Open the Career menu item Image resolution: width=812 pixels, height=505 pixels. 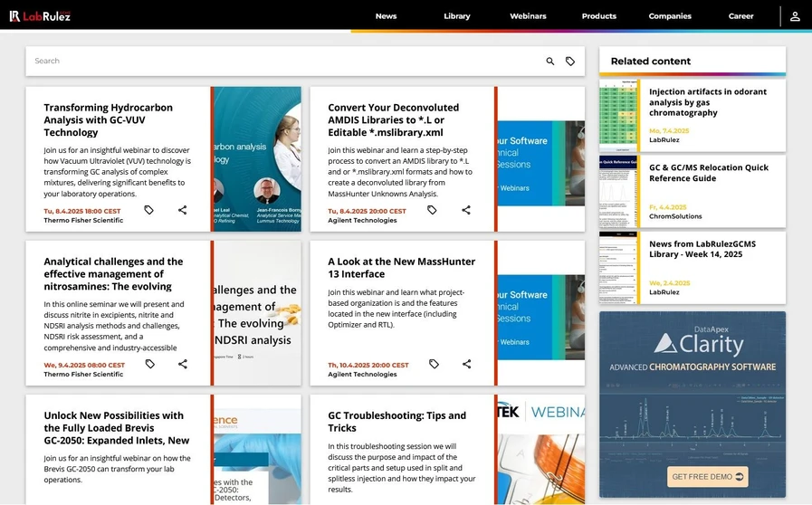[740, 16]
